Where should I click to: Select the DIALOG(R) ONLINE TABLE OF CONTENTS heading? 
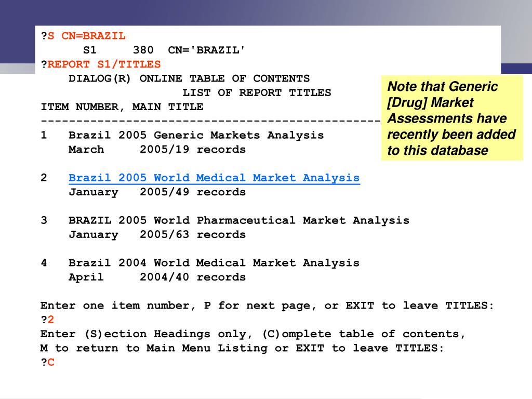(x=189, y=79)
